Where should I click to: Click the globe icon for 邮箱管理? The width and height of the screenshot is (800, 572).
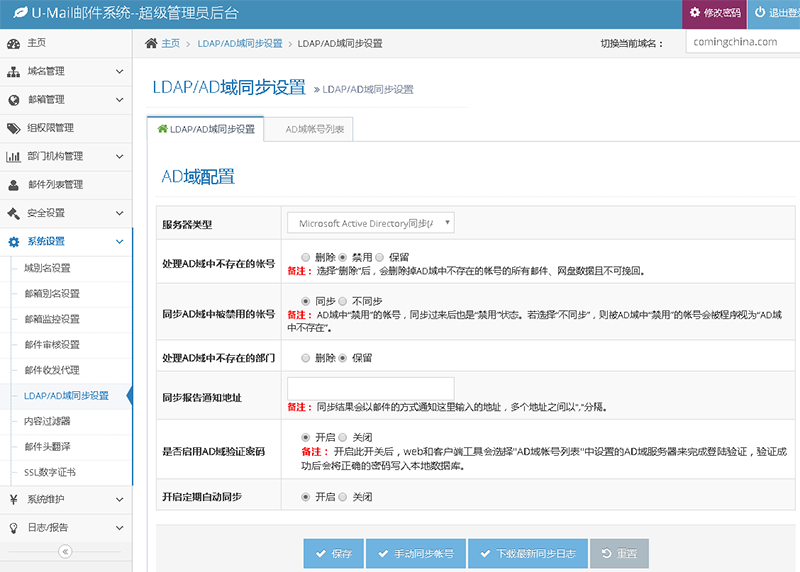pos(14,100)
